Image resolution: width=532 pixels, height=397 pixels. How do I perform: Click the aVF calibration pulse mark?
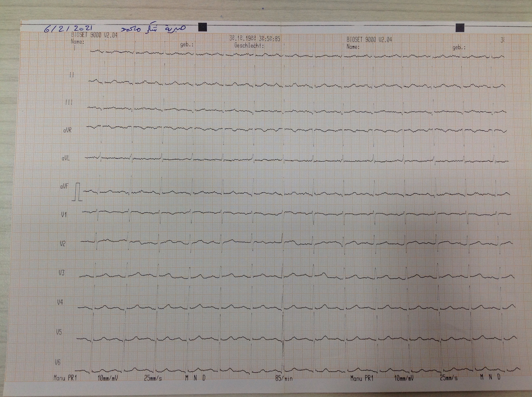[x=77, y=192]
